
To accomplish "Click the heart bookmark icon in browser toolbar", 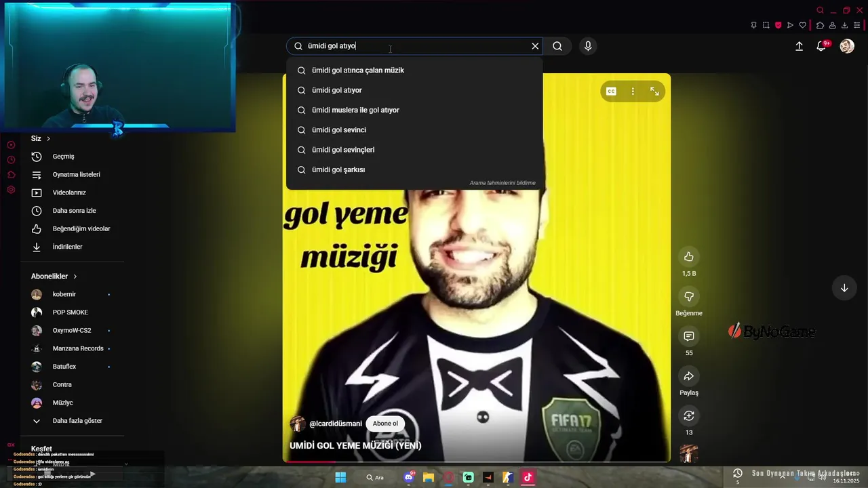I will (x=803, y=25).
